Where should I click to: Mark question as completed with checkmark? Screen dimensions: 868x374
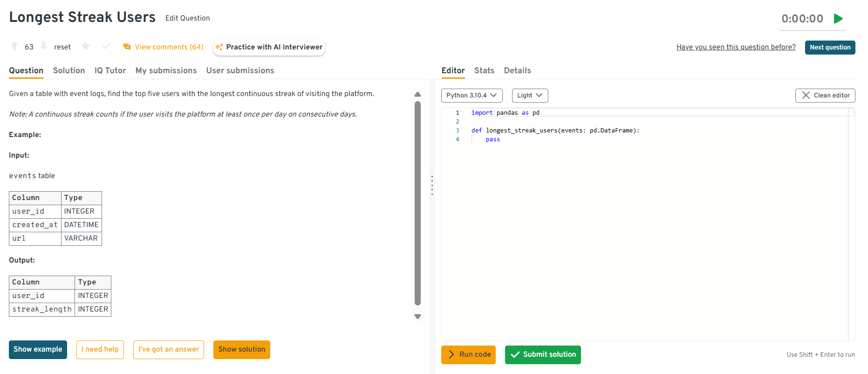(x=106, y=46)
